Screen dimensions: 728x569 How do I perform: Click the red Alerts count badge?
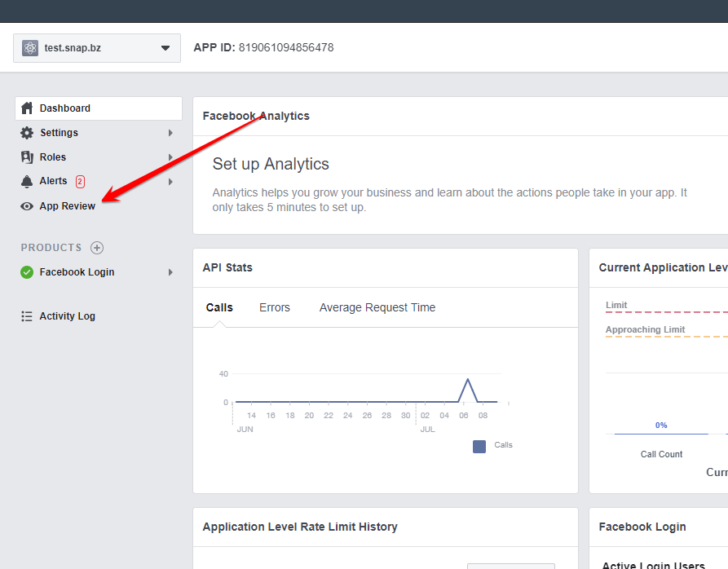click(x=80, y=182)
